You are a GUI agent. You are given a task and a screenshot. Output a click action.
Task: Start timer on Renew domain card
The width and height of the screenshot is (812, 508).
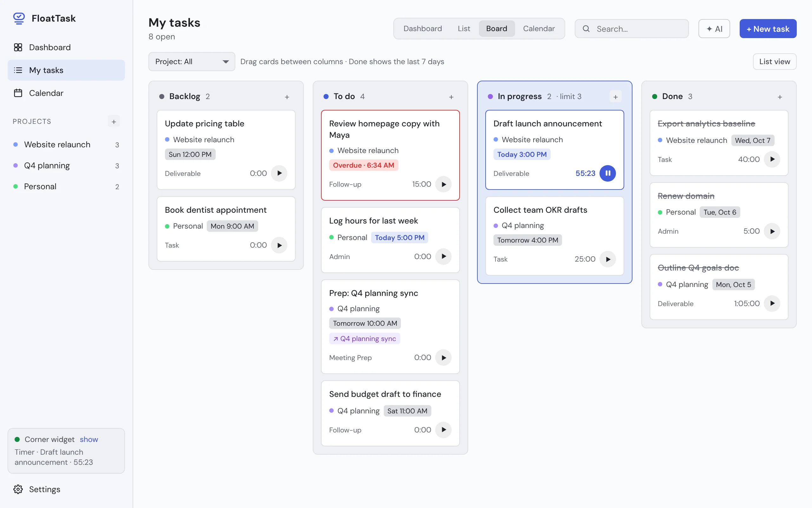[x=772, y=231]
